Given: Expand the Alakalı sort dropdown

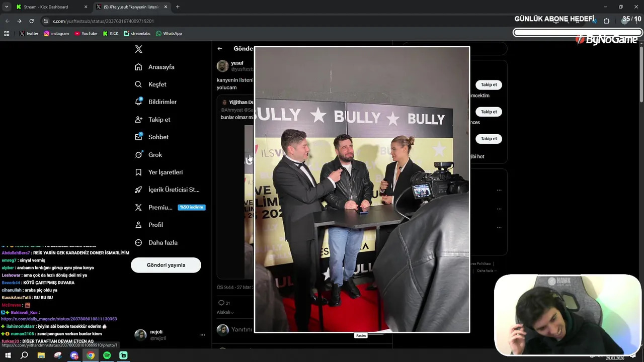Looking at the screenshot, I should (225, 312).
